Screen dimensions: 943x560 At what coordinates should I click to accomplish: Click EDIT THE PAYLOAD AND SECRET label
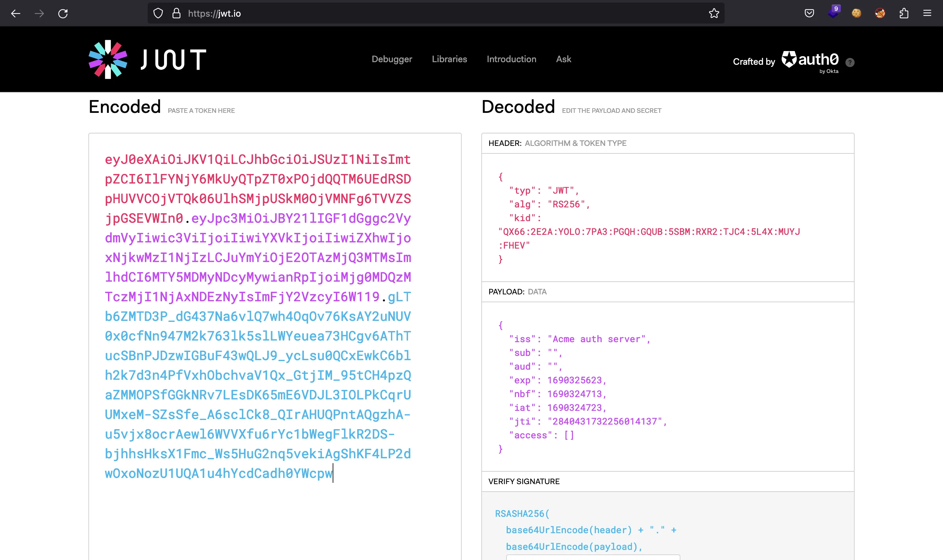coord(611,110)
